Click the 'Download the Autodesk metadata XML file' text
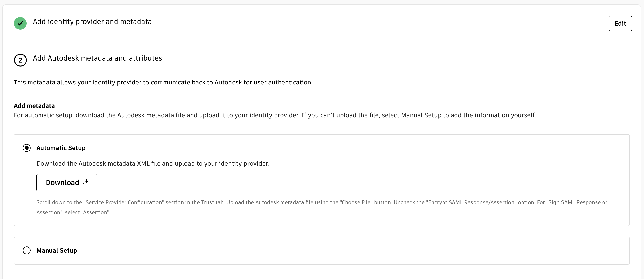 point(153,164)
